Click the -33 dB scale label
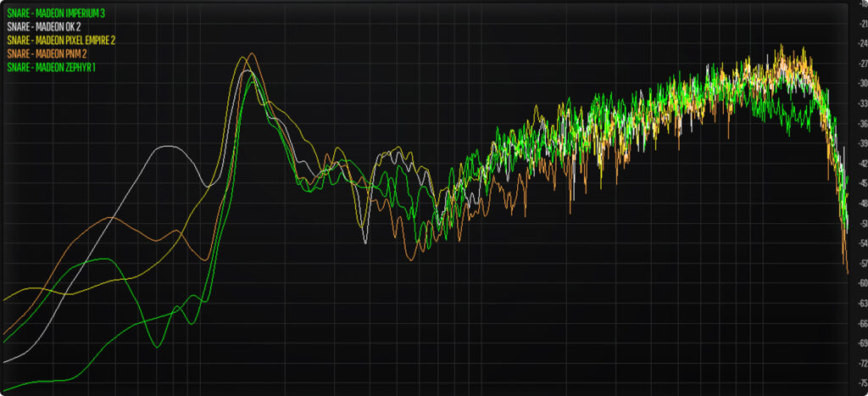The image size is (868, 396). point(860,103)
